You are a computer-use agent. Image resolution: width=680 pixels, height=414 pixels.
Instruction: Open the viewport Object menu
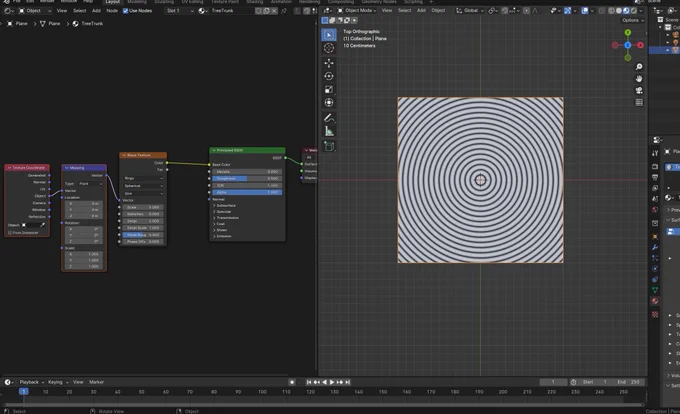coord(438,10)
